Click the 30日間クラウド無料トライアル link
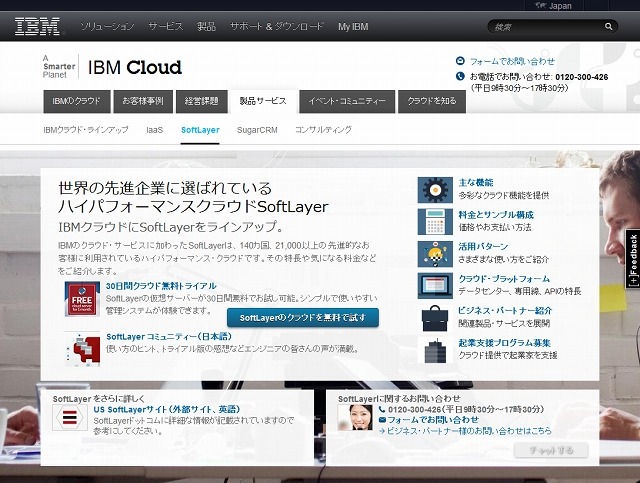The height and width of the screenshot is (483, 640). (161, 286)
